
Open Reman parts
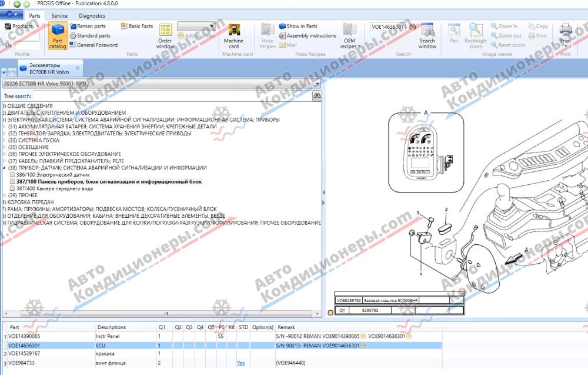(88, 26)
